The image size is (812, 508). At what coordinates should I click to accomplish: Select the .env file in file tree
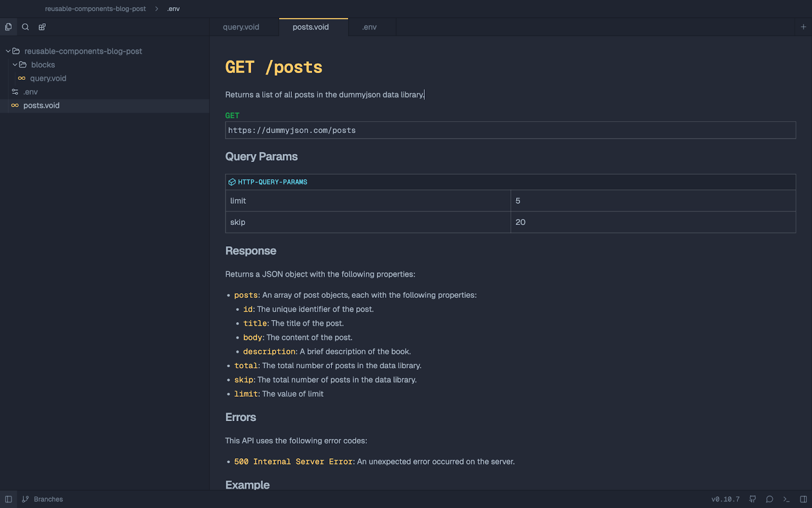(x=30, y=92)
